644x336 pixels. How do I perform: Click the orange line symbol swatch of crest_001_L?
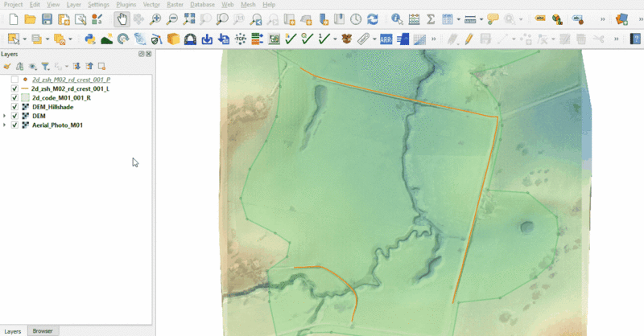[x=25, y=89]
